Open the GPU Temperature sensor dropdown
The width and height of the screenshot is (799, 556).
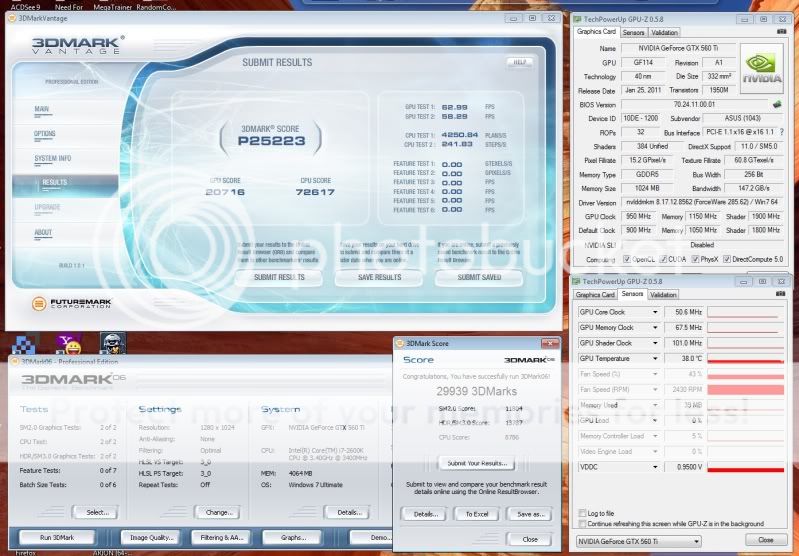655,359
